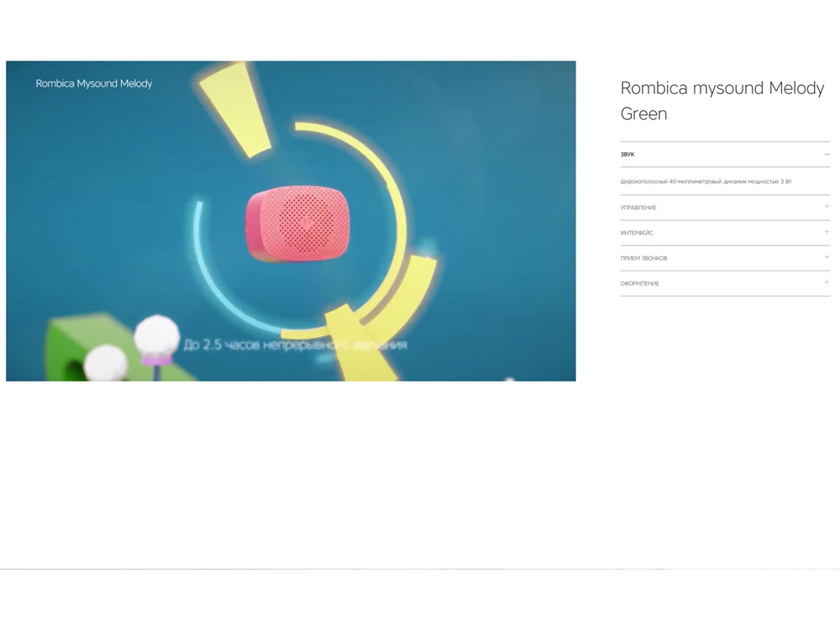Screen dimensions: 840x630
Task: Click the plus icon beside ПРИЕМ ЗВОНКОВ
Action: 826,258
